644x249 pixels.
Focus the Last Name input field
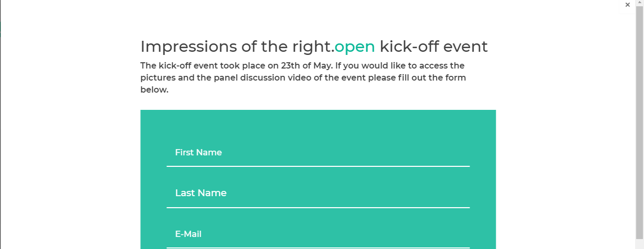coord(318,193)
